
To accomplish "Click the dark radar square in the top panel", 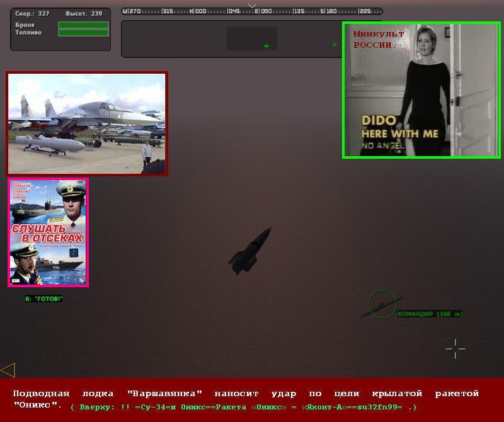I will click(252, 38).
